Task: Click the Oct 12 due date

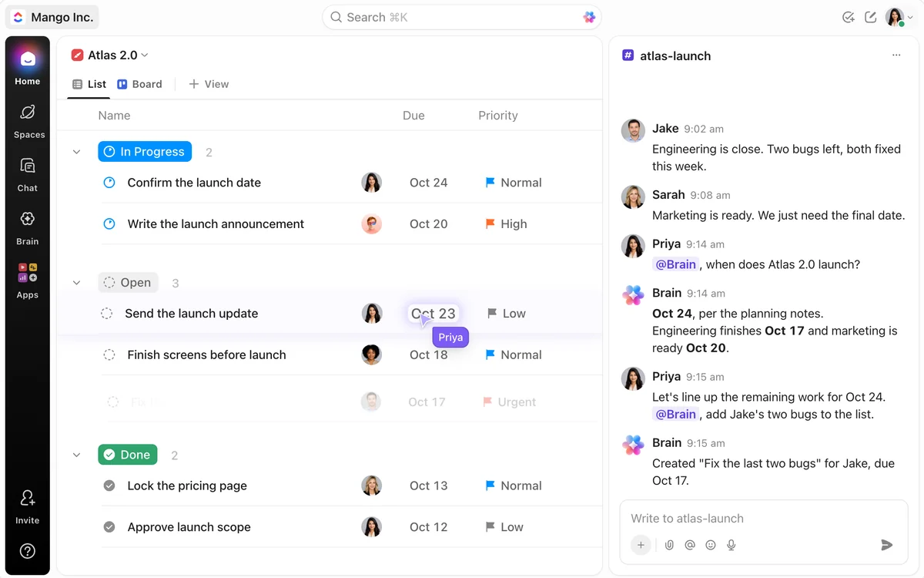Action: pos(429,527)
